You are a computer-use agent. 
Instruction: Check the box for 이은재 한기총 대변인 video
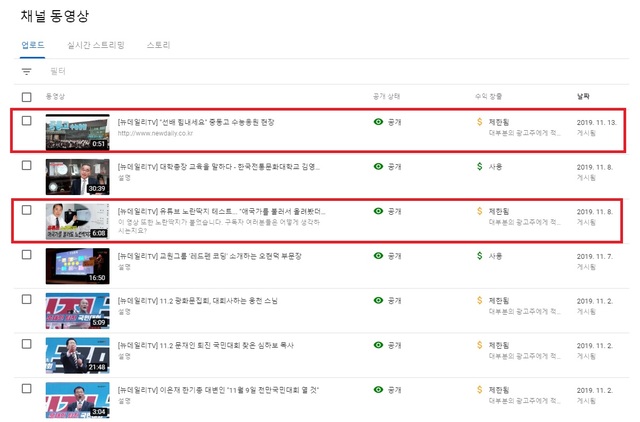[x=27, y=389]
